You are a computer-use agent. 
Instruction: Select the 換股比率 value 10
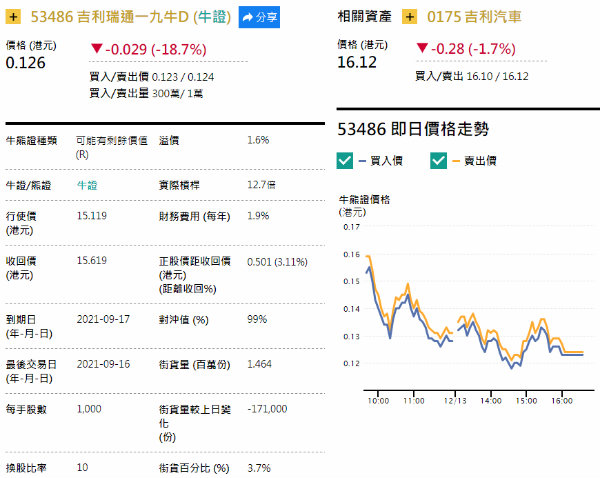(x=82, y=468)
